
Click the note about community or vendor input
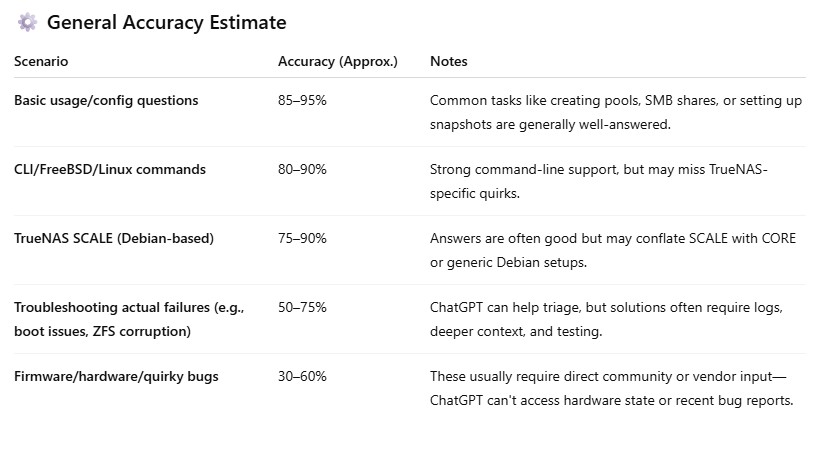tap(611, 388)
